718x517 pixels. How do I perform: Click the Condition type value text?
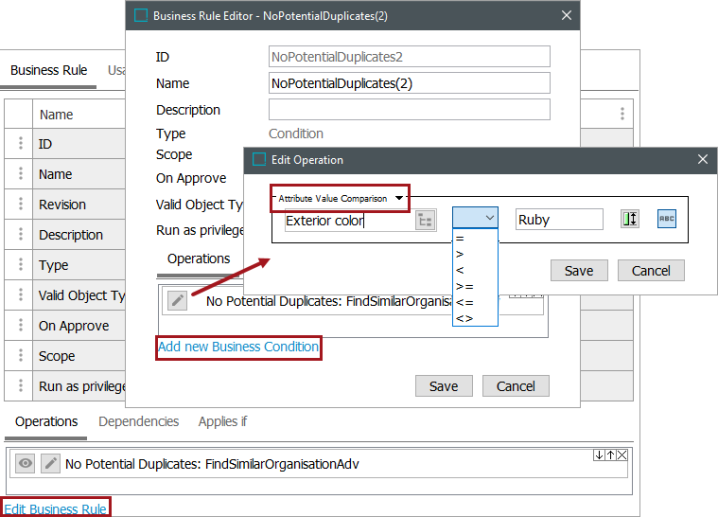pyautogui.click(x=296, y=134)
